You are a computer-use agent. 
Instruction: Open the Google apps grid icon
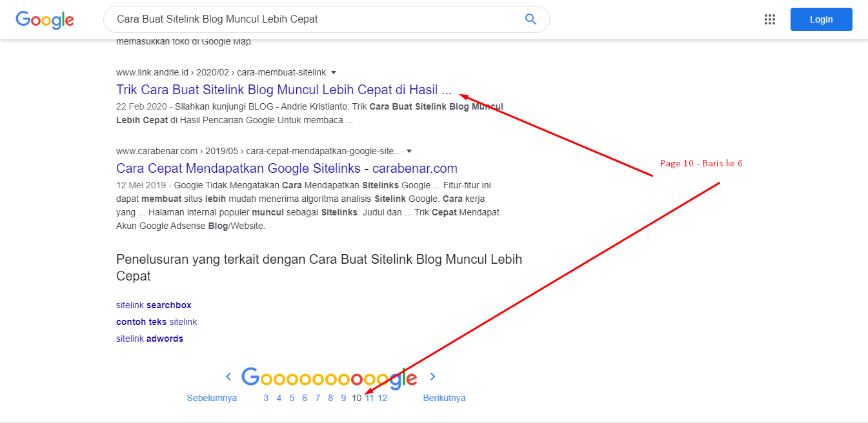coord(769,19)
